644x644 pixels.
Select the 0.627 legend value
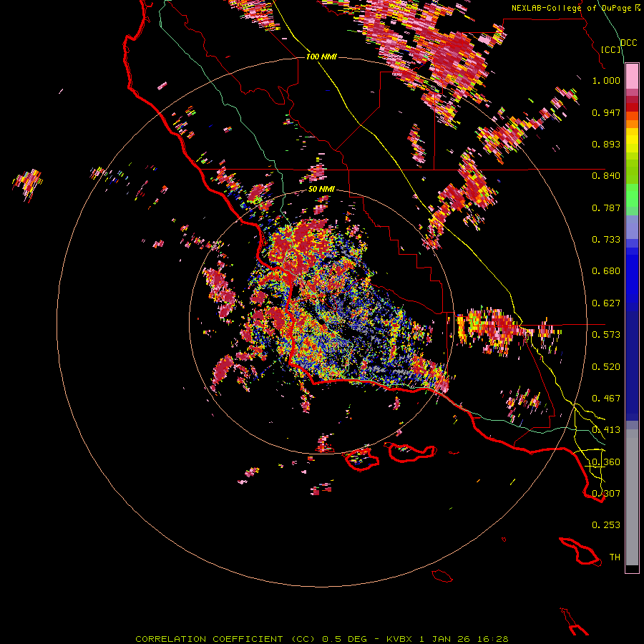coord(606,303)
